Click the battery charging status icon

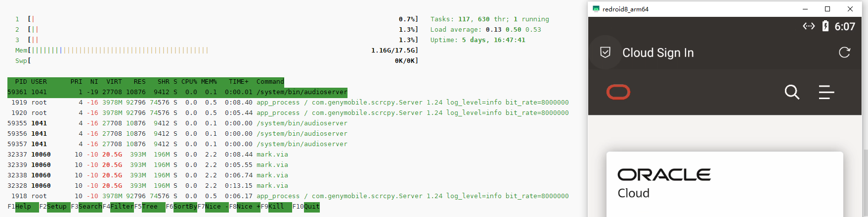pyautogui.click(x=825, y=26)
